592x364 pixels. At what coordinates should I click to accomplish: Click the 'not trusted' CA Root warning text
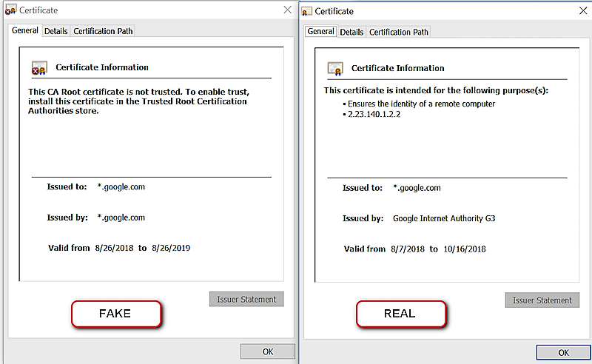coord(138,101)
